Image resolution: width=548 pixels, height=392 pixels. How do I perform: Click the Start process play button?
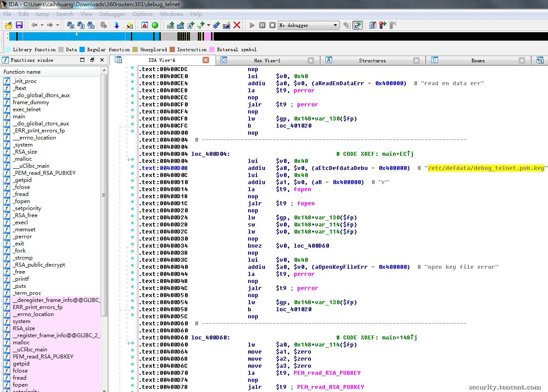252,25
